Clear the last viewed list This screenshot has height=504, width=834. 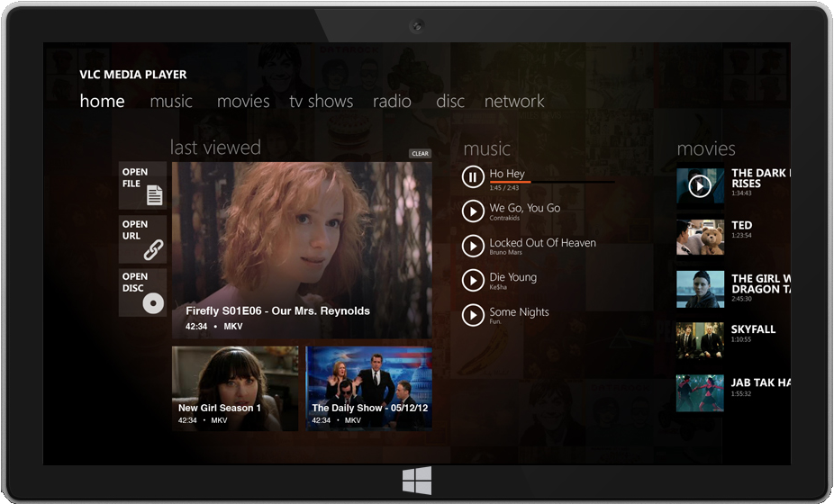coord(421,154)
